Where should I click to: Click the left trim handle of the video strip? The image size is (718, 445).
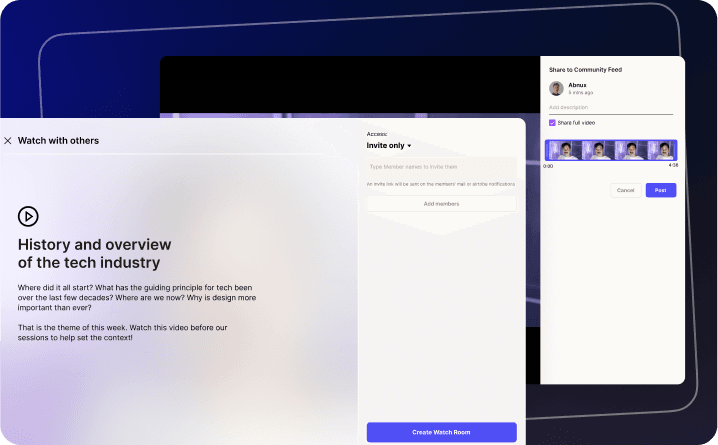pos(546,150)
